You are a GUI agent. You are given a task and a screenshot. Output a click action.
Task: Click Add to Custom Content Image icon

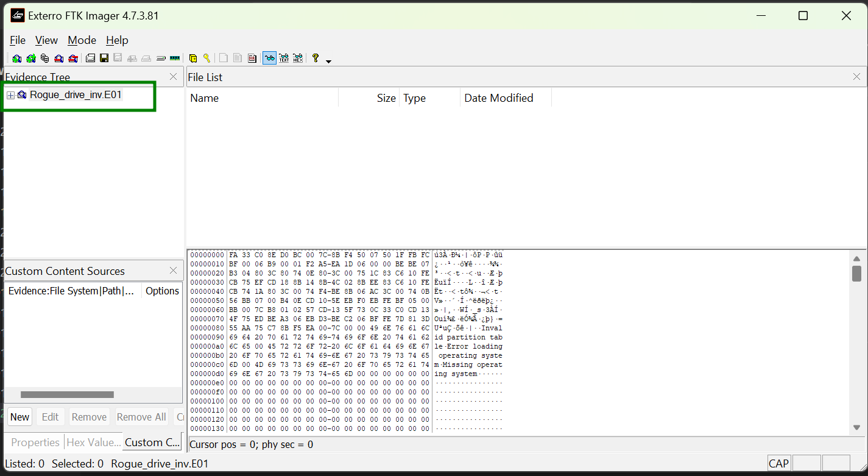coord(132,59)
